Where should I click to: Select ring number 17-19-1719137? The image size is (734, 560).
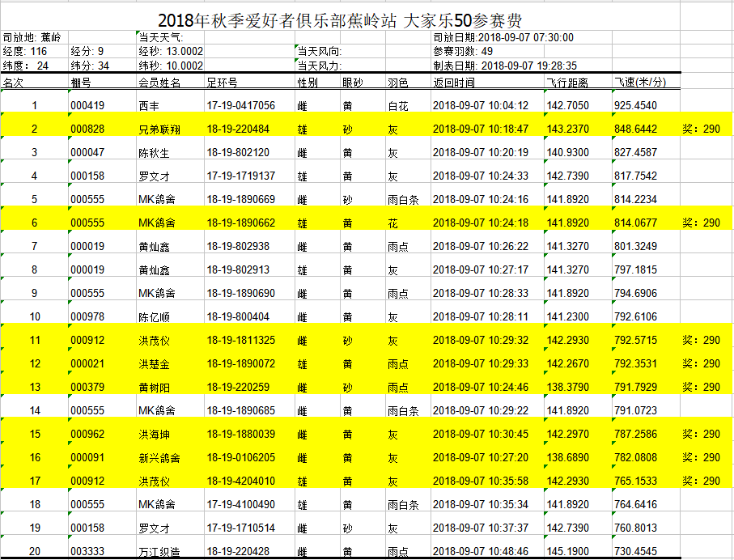240,176
